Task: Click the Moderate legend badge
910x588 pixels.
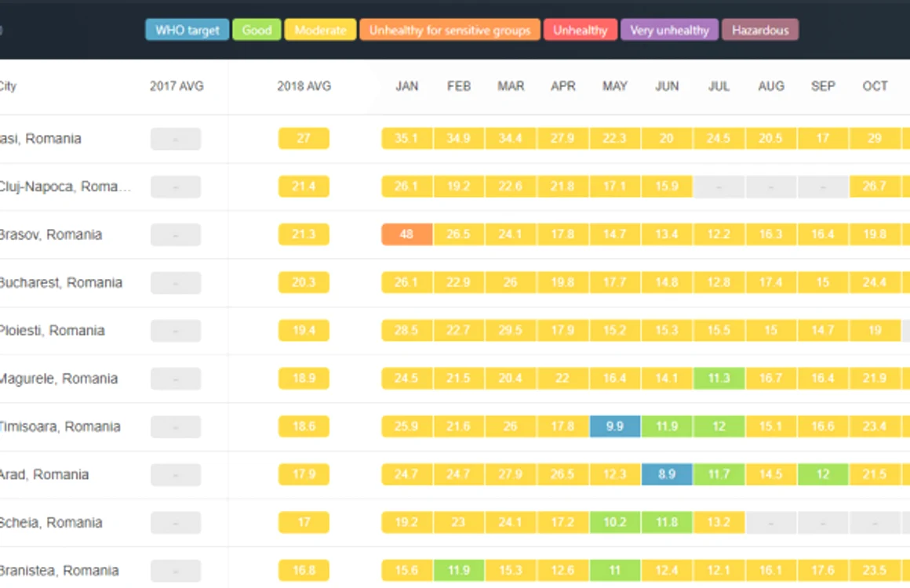Action: (x=320, y=30)
